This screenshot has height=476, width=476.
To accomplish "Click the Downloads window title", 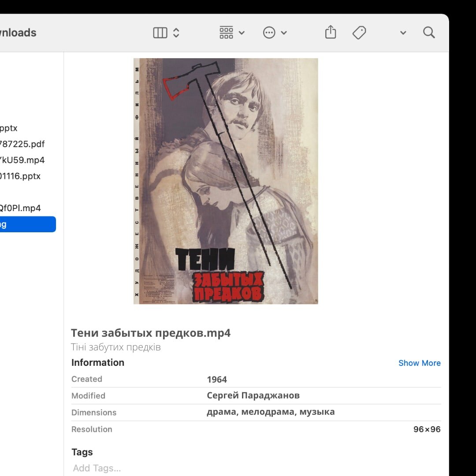I will [18, 33].
